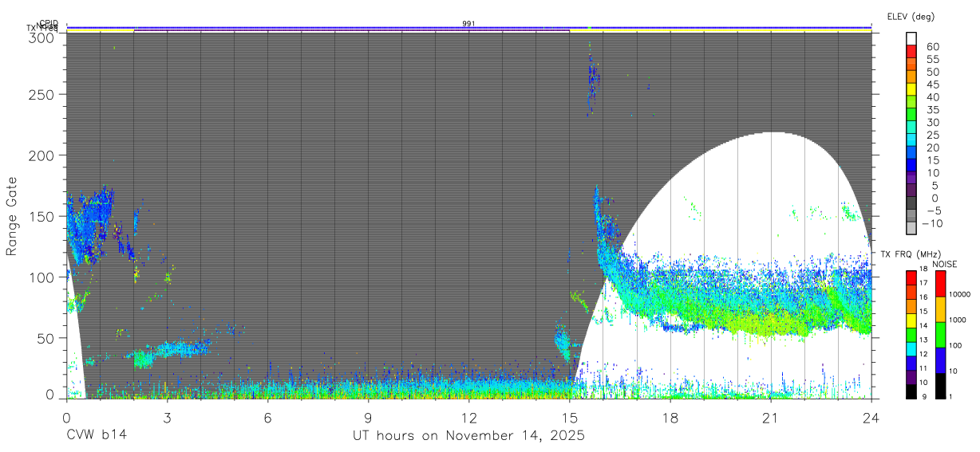Click the '50' range gate tick label
Screen dimensions: 980x452
coord(48,338)
